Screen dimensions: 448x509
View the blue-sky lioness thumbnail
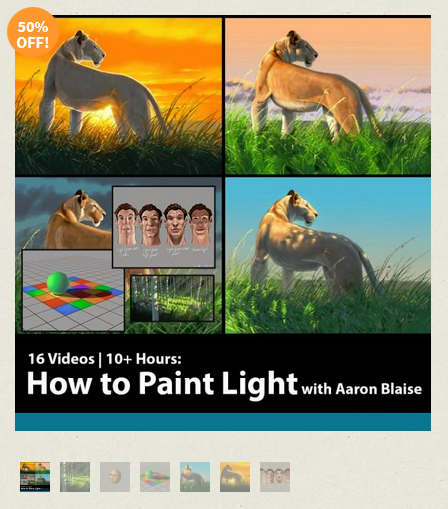pyautogui.click(x=195, y=477)
